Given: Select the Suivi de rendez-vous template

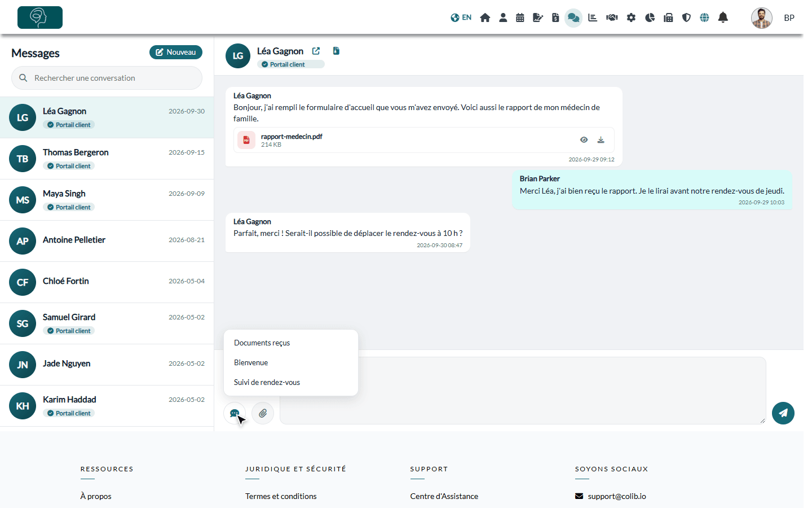Looking at the screenshot, I should (x=291, y=382).
